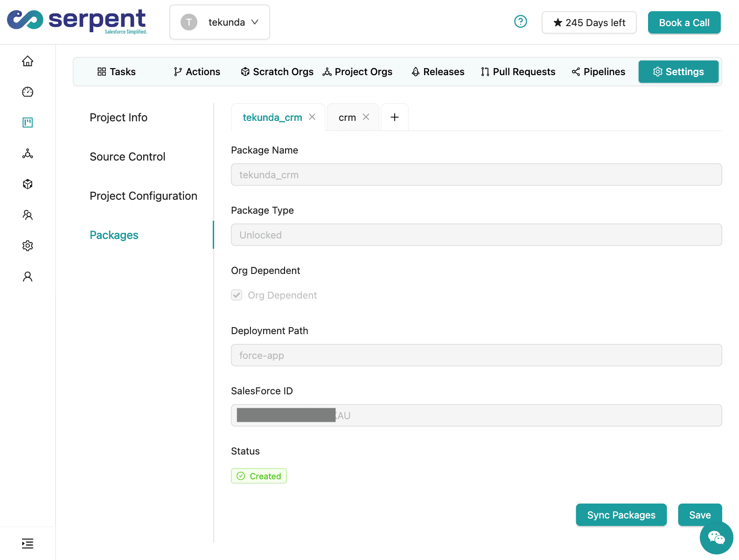
Task: Click the Sync Packages button
Action: tap(621, 515)
